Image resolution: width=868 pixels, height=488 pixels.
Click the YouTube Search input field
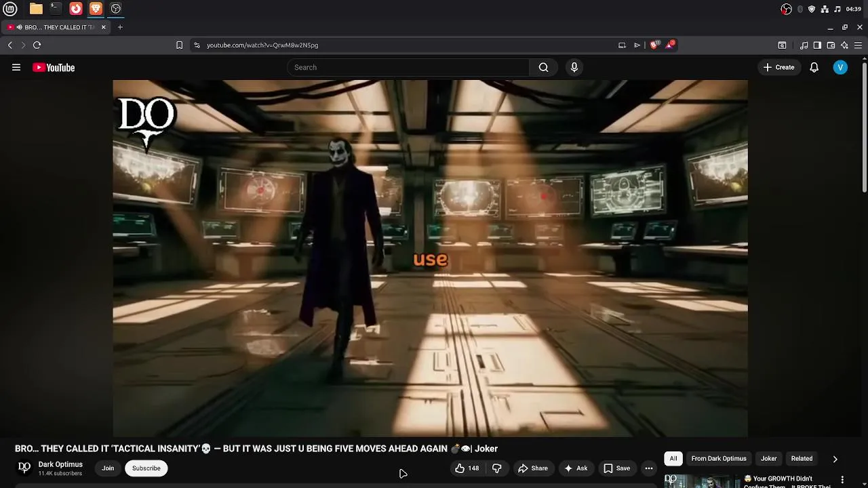pyautogui.click(x=408, y=67)
